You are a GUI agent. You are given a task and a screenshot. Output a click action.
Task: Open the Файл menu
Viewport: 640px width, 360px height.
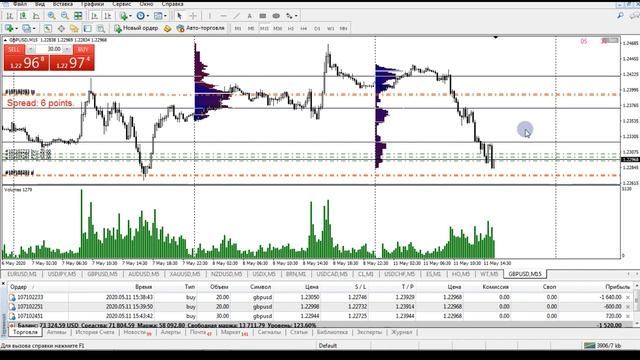click(20, 4)
